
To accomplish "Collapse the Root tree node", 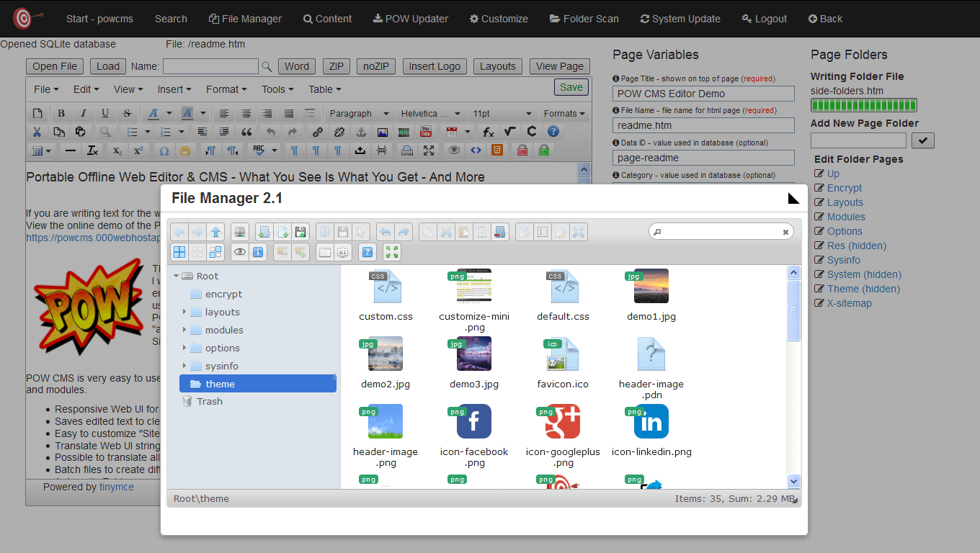I will (176, 276).
